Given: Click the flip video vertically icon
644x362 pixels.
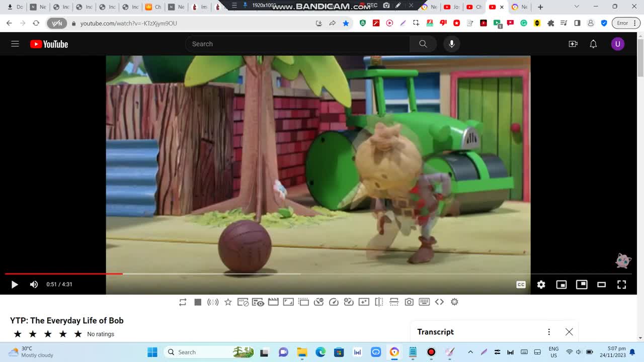Looking at the screenshot, I should click(x=394, y=302).
